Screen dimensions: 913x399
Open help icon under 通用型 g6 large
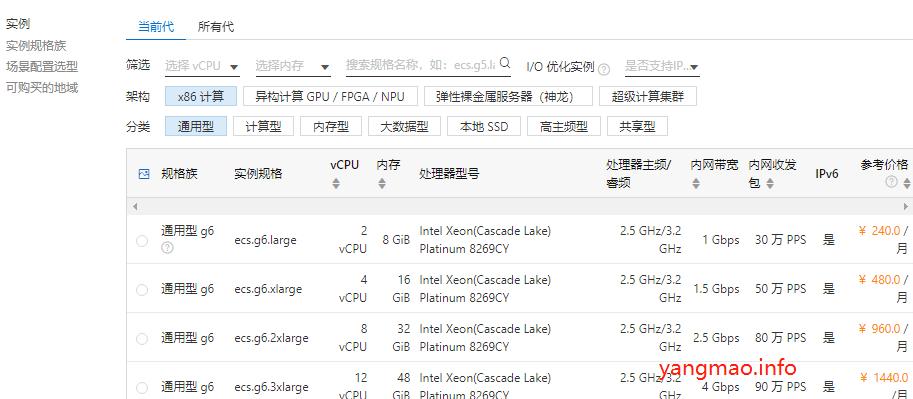click(167, 248)
